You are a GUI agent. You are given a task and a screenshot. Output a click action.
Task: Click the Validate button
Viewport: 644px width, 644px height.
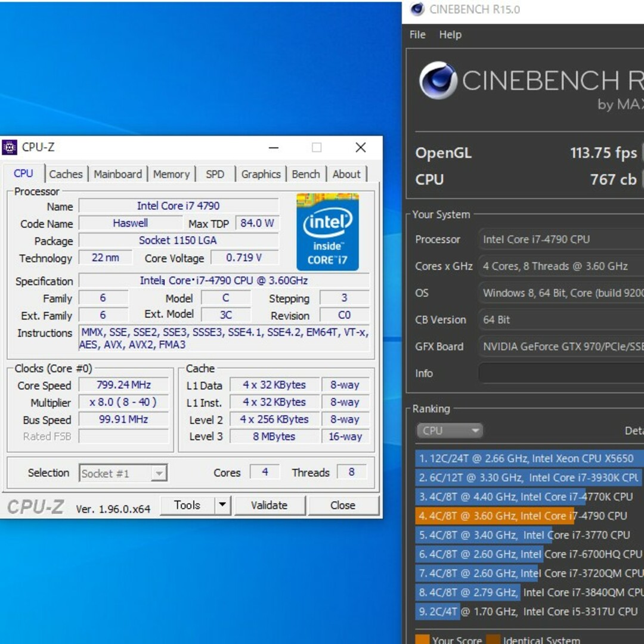270,505
